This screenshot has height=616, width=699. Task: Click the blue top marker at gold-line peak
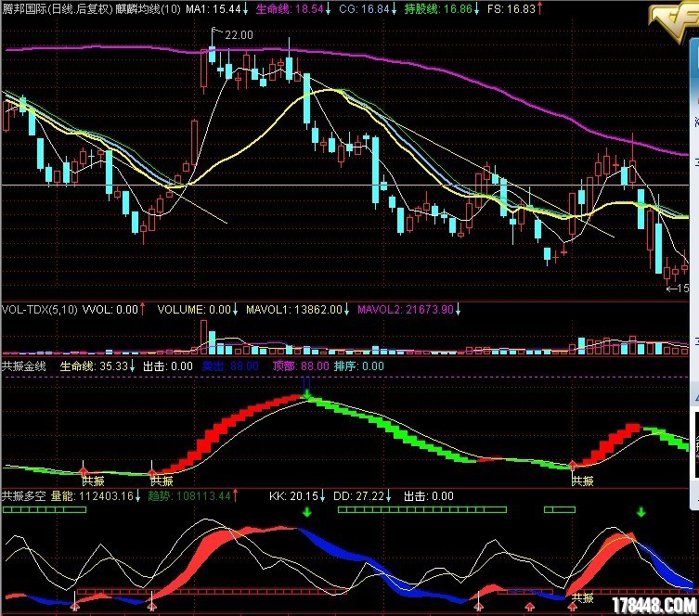[x=306, y=384]
